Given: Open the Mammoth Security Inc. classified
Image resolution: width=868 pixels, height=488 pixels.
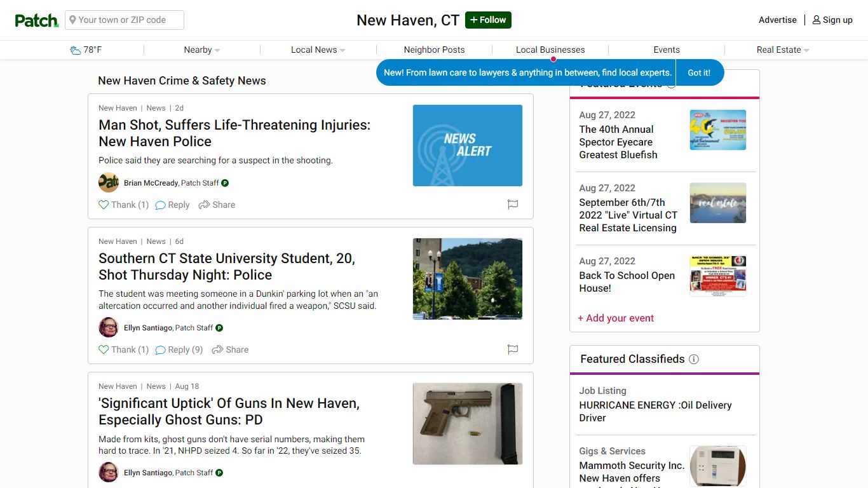Looking at the screenshot, I should click(632, 471).
